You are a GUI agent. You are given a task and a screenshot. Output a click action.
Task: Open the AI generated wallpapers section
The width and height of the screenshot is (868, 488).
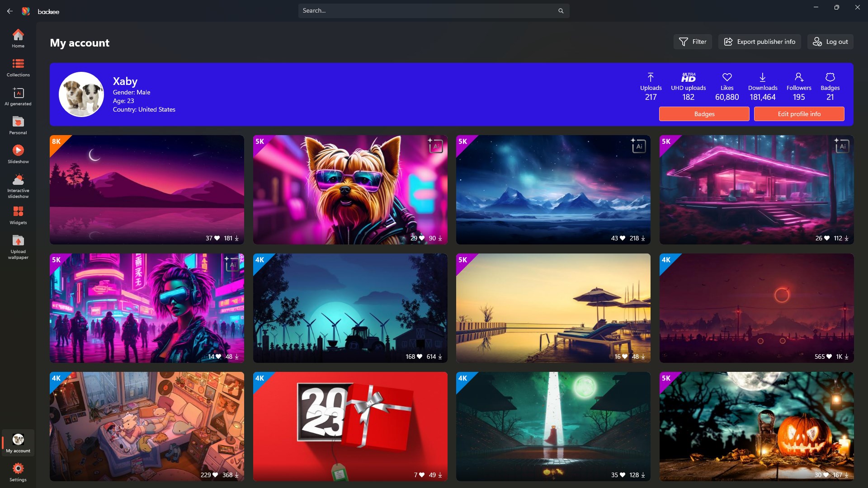[18, 96]
